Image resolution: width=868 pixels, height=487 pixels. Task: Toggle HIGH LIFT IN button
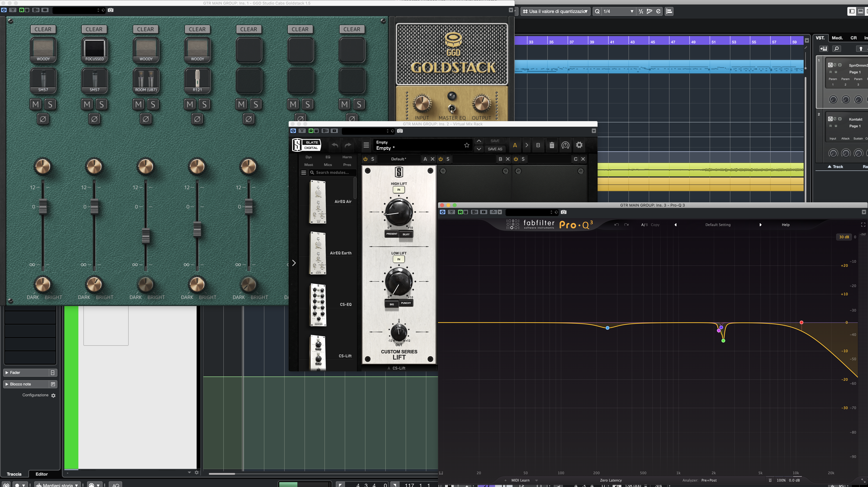399,190
